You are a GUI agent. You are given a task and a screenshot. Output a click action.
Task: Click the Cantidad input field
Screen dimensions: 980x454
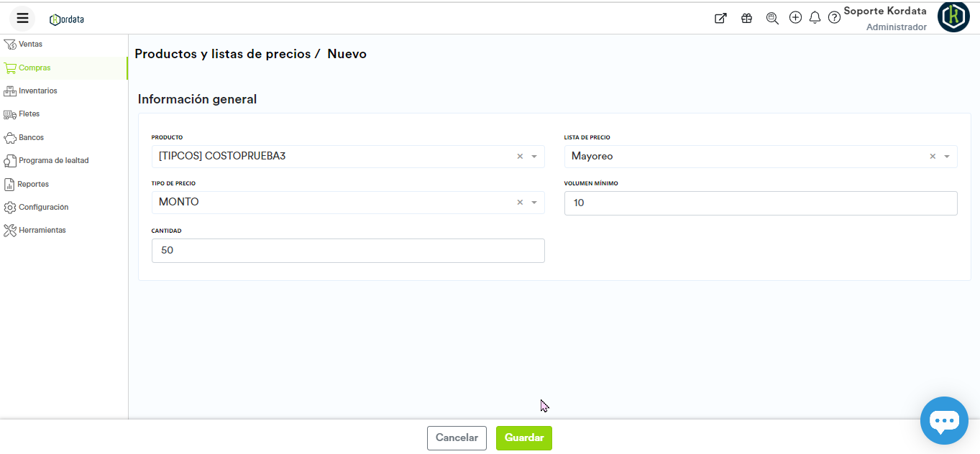pyautogui.click(x=348, y=251)
